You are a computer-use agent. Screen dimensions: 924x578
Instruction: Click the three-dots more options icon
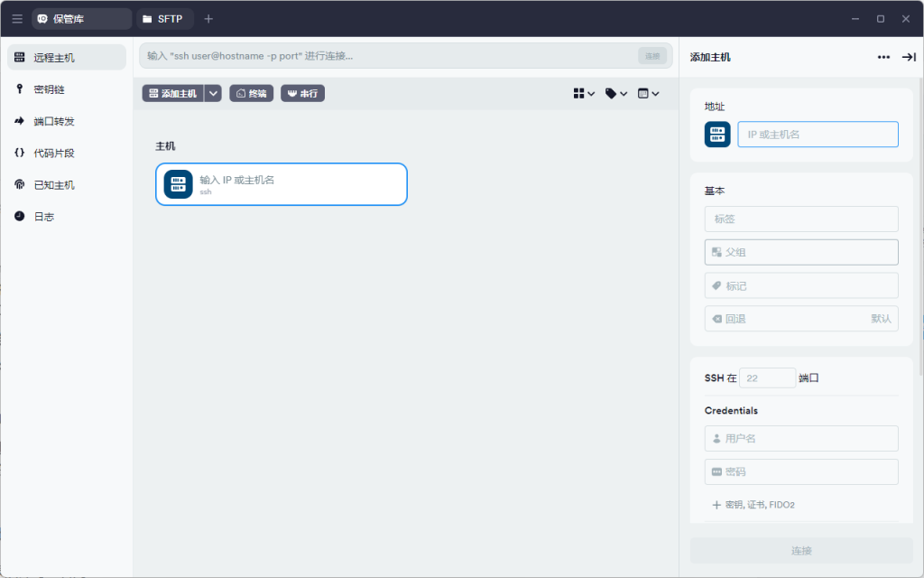(x=883, y=57)
